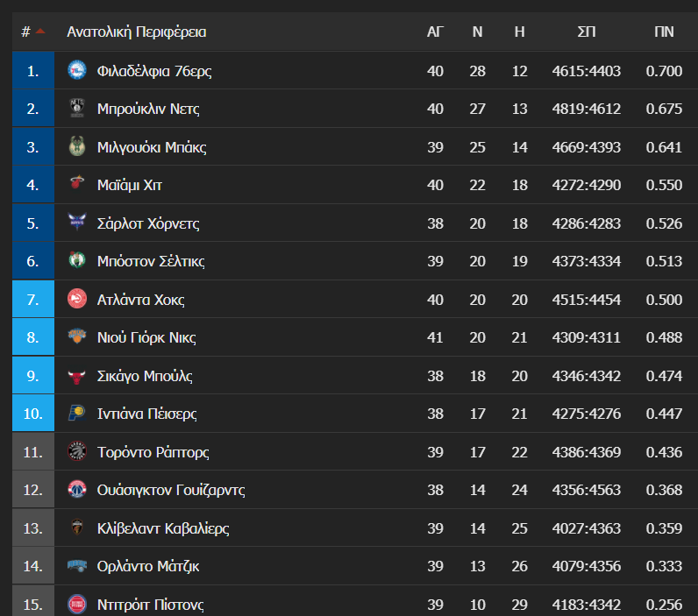Click the Brooklyn Nets team logo
The image size is (698, 616).
tap(77, 108)
